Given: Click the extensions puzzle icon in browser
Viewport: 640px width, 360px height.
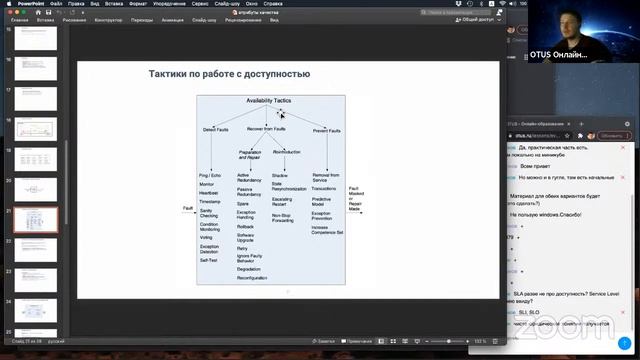Looking at the screenshot, I should [580, 136].
